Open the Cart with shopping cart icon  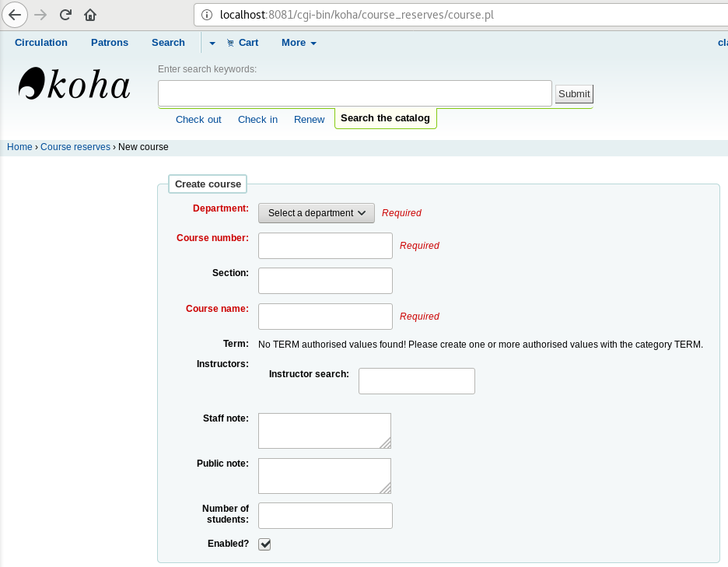point(243,43)
